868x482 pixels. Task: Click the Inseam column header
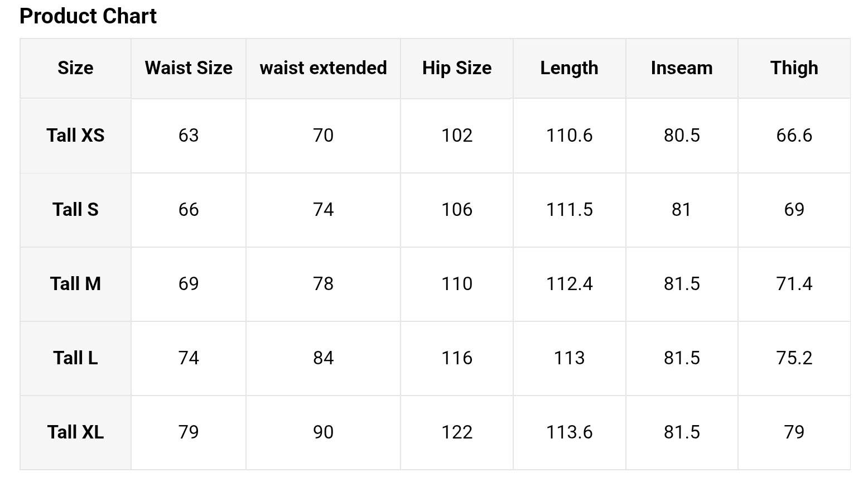(682, 68)
